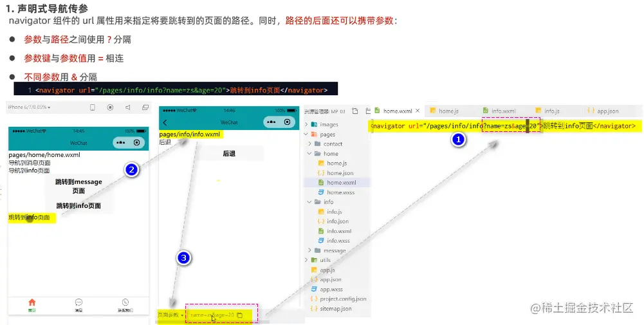Click the detach window icon in simulator toolbar
Screen dimensions: 644x325
145,107
